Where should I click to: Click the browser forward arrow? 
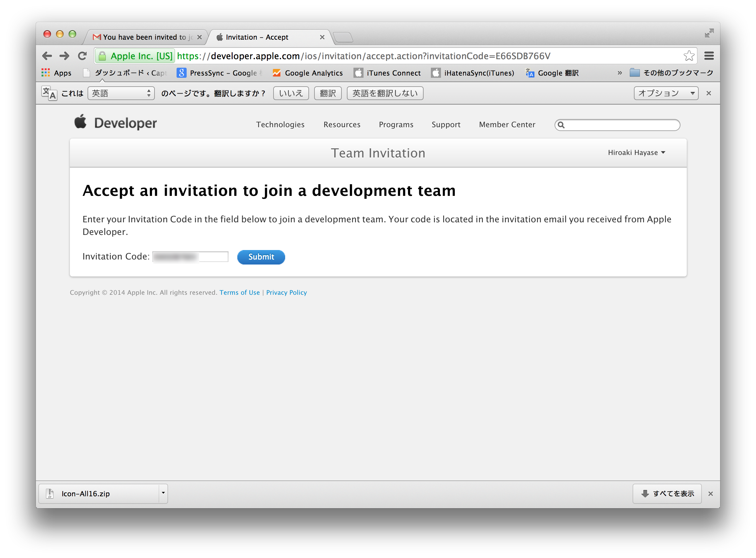click(64, 56)
